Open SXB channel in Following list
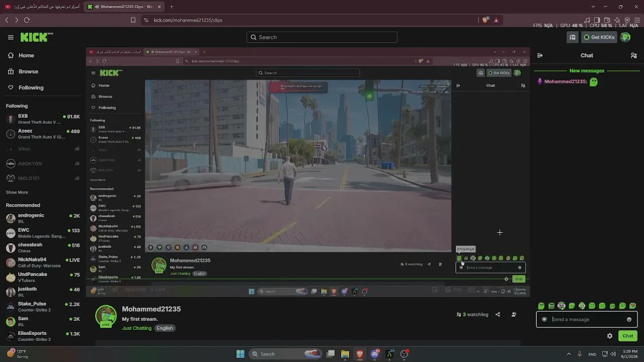Viewport: 644px width, 362px height. 43,119
